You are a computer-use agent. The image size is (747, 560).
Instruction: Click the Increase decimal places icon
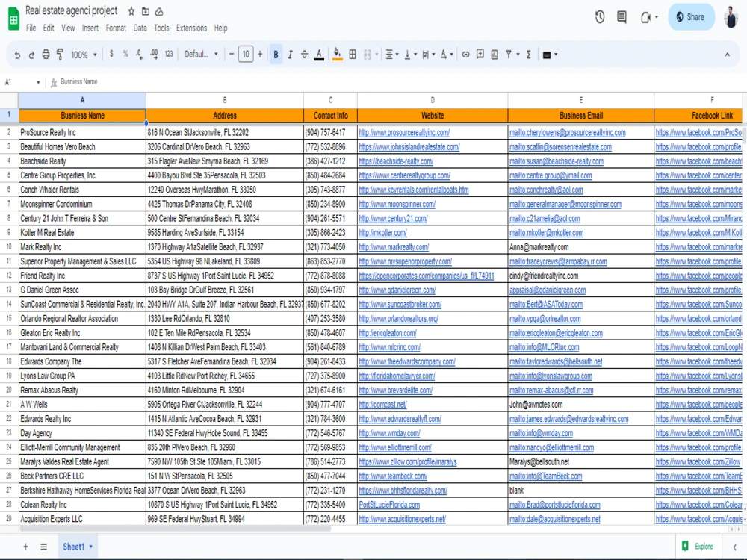(x=154, y=55)
